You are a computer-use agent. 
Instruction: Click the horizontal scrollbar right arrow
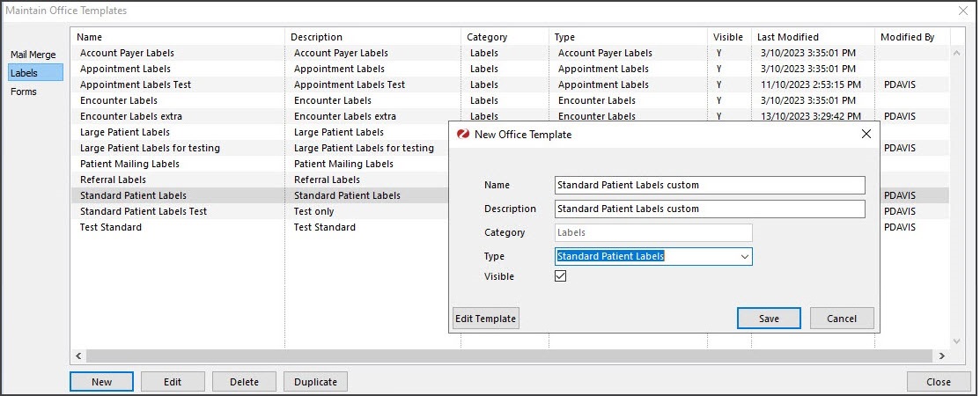click(x=942, y=356)
